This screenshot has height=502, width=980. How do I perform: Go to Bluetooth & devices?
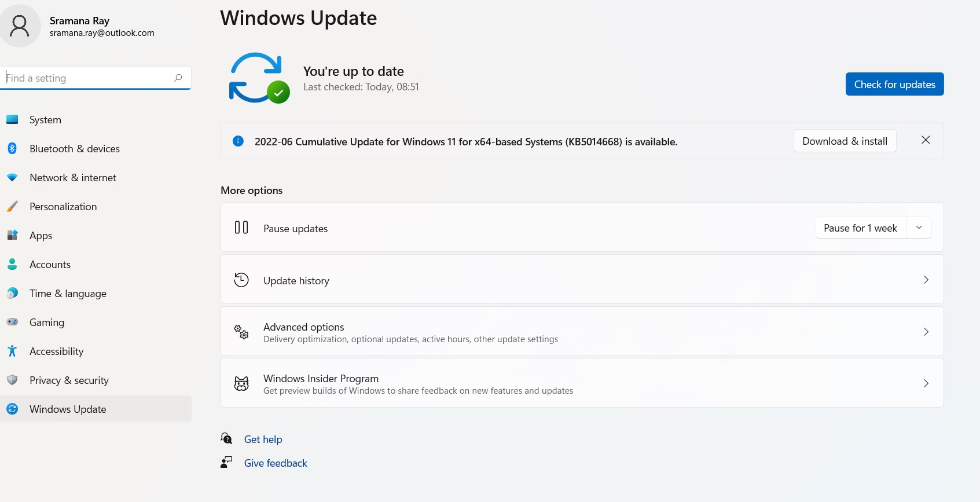(x=96, y=149)
